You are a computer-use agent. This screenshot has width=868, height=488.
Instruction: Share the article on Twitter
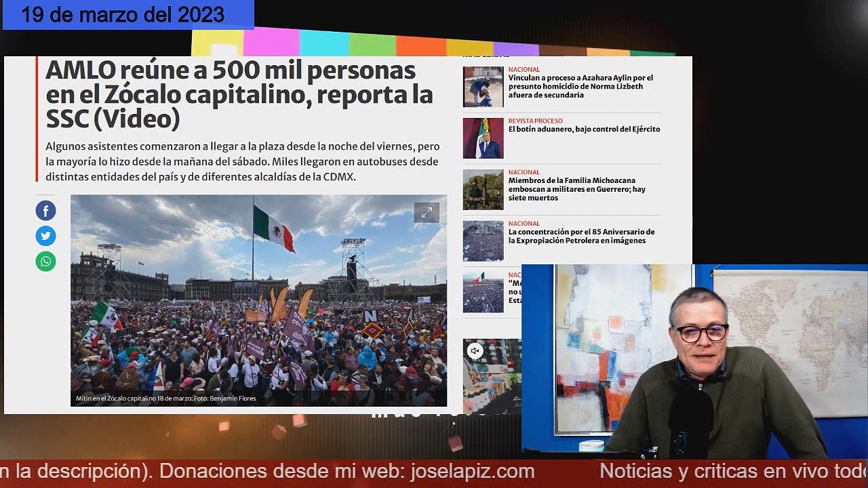click(46, 236)
